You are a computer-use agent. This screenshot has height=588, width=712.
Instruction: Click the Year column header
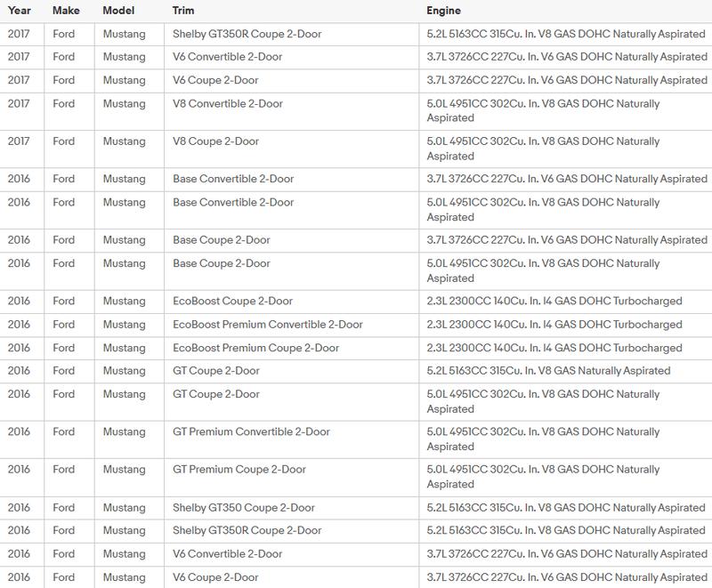[x=18, y=12]
